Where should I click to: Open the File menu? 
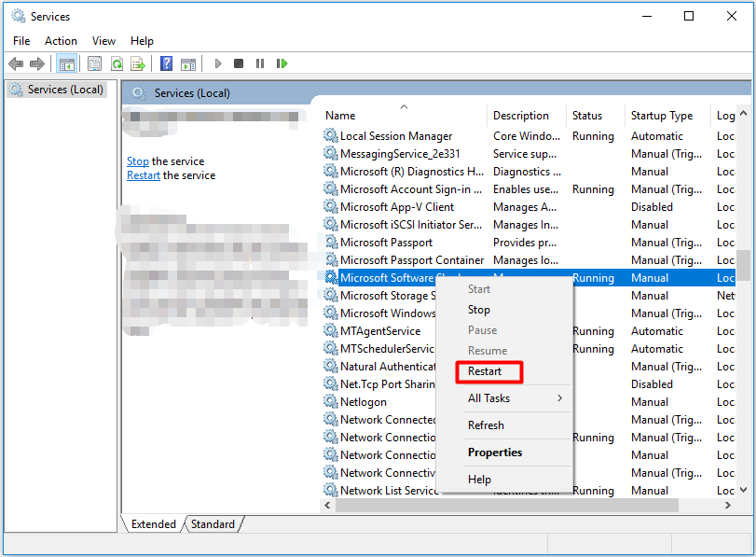point(21,41)
